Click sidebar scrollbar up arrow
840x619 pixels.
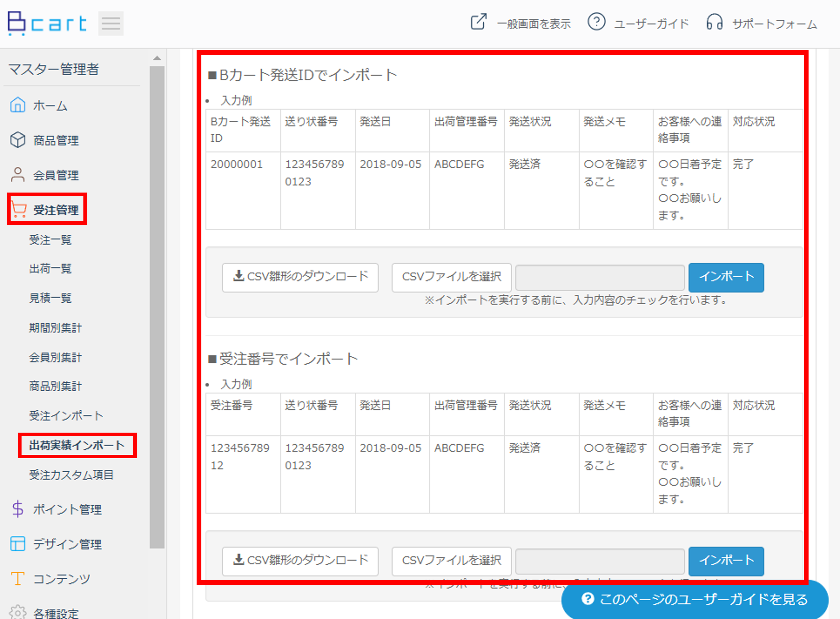157,58
